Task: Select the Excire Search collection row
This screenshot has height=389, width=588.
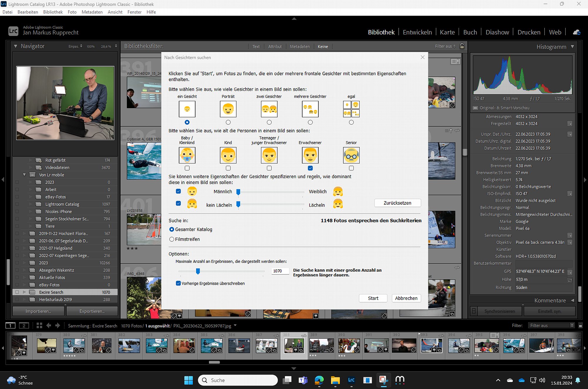Action: pyautogui.click(x=65, y=292)
